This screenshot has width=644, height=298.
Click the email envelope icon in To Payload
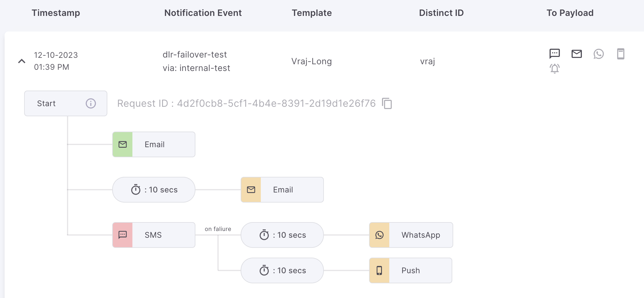tap(576, 54)
